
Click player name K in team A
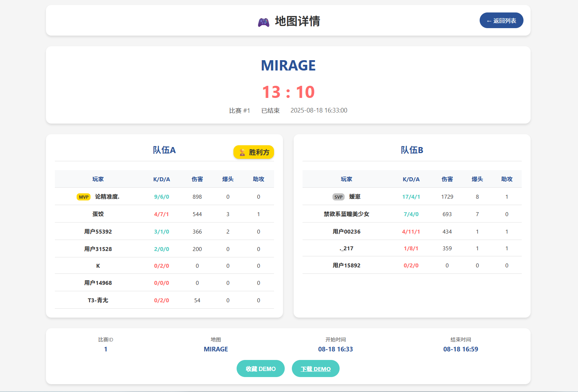tap(98, 266)
